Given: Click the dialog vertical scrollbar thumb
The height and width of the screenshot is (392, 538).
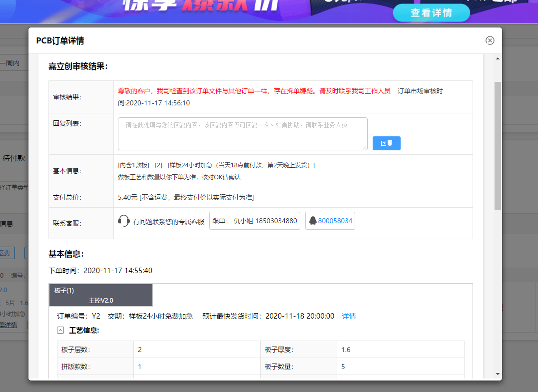Looking at the screenshot, I should coord(498,146).
